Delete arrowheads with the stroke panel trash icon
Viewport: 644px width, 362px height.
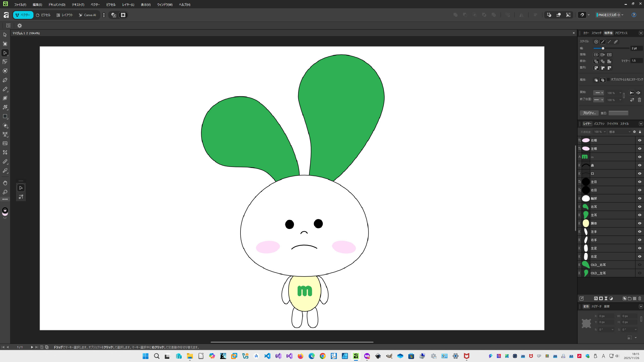[x=639, y=100]
